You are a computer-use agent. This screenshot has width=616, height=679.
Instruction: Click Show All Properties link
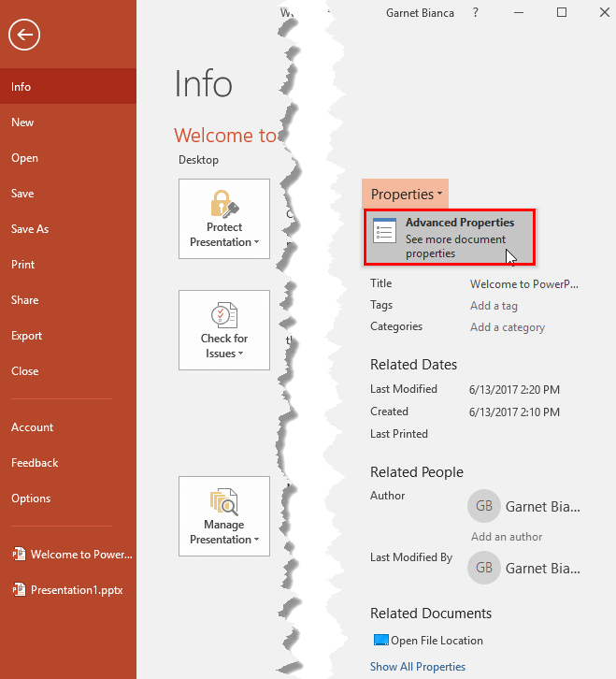(x=418, y=667)
